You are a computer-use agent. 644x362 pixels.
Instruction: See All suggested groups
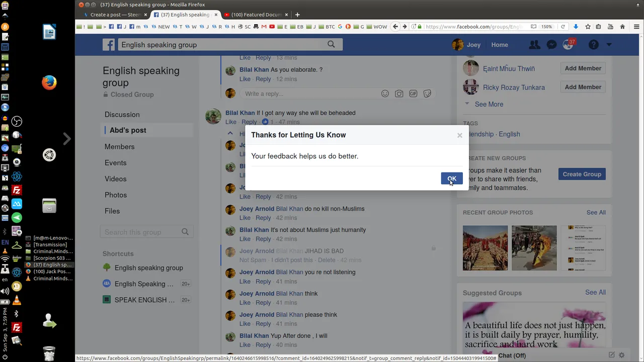tap(595, 292)
